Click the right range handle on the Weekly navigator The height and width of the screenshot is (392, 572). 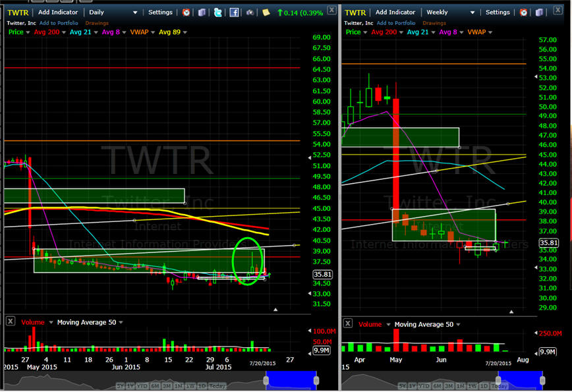(542, 380)
